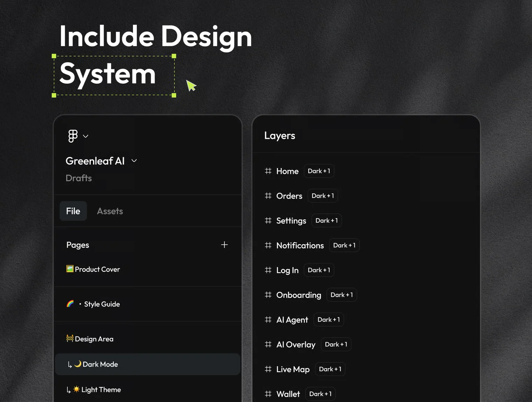Click the frame icon beside AI Agent layer

point(268,320)
